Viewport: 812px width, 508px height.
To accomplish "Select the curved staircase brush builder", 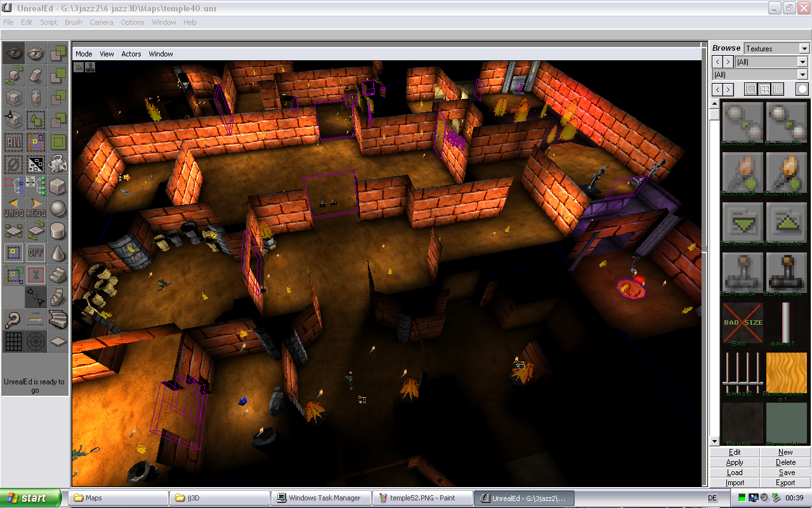I will point(58,320).
